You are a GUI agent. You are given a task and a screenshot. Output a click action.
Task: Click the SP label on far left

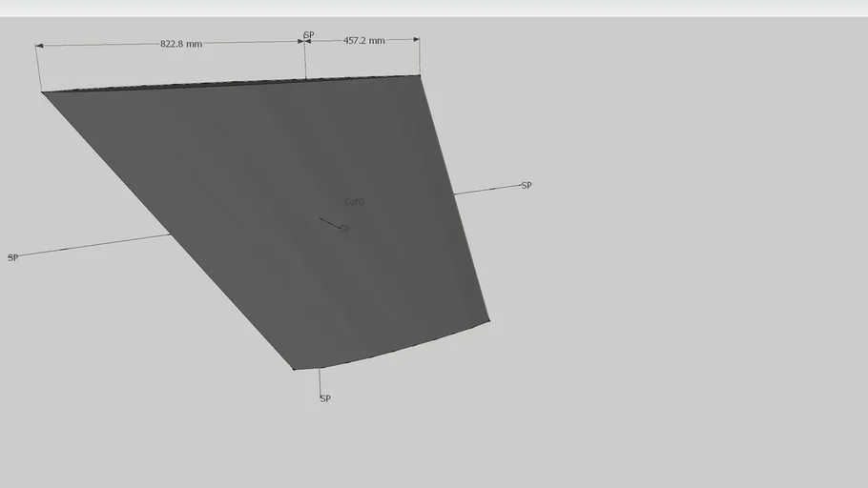[x=12, y=258]
